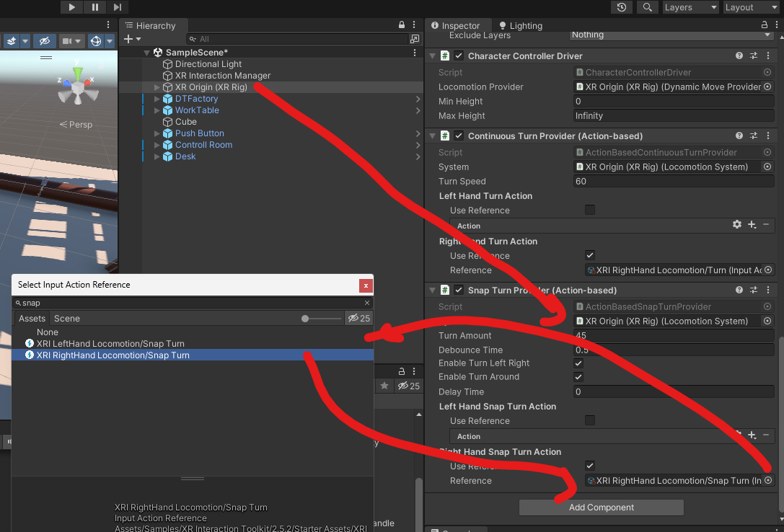Disable Continuous Turn Provider component checkbox
Image resolution: width=784 pixels, height=532 pixels.
(x=459, y=136)
